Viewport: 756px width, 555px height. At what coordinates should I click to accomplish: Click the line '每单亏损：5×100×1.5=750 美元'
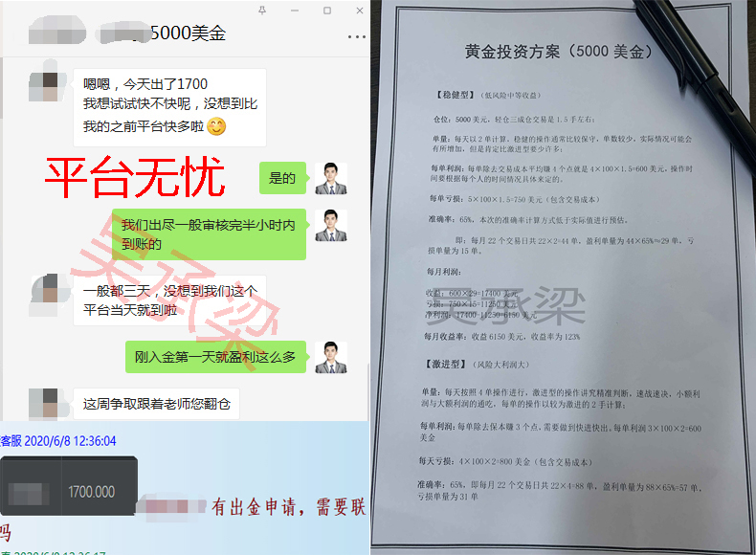515,199
